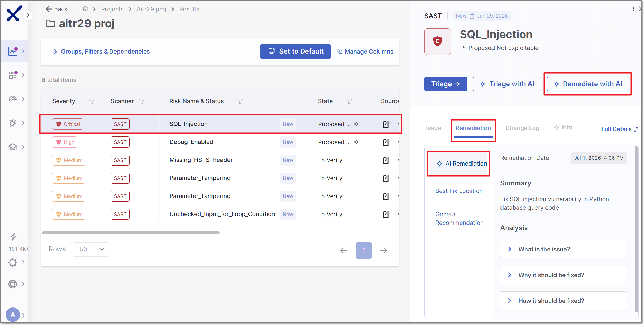This screenshot has width=644, height=325.
Task: Open the gauge dashboard sidebar icon
Action: pyautogui.click(x=13, y=99)
